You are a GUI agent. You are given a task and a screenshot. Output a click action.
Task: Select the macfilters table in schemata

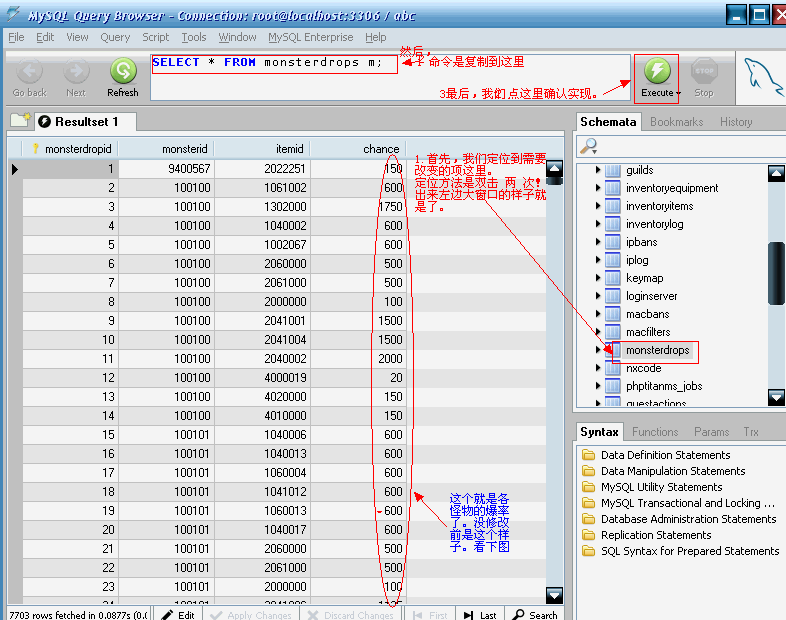[648, 332]
